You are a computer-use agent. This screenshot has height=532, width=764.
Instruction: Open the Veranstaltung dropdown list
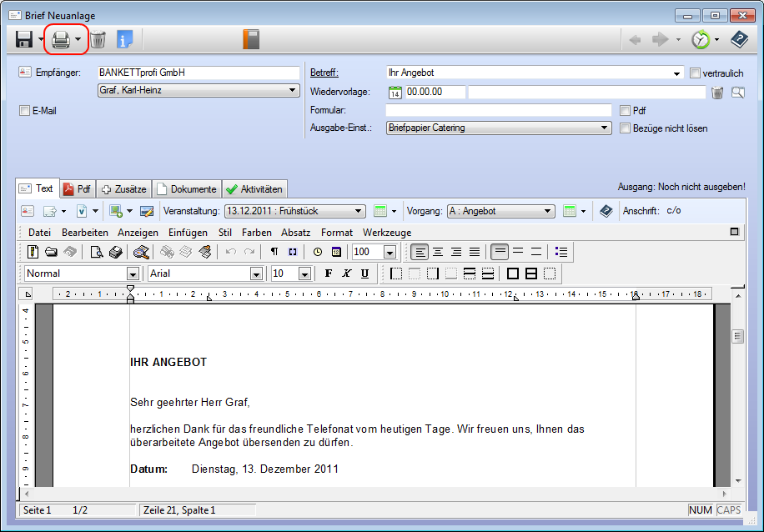click(359, 212)
